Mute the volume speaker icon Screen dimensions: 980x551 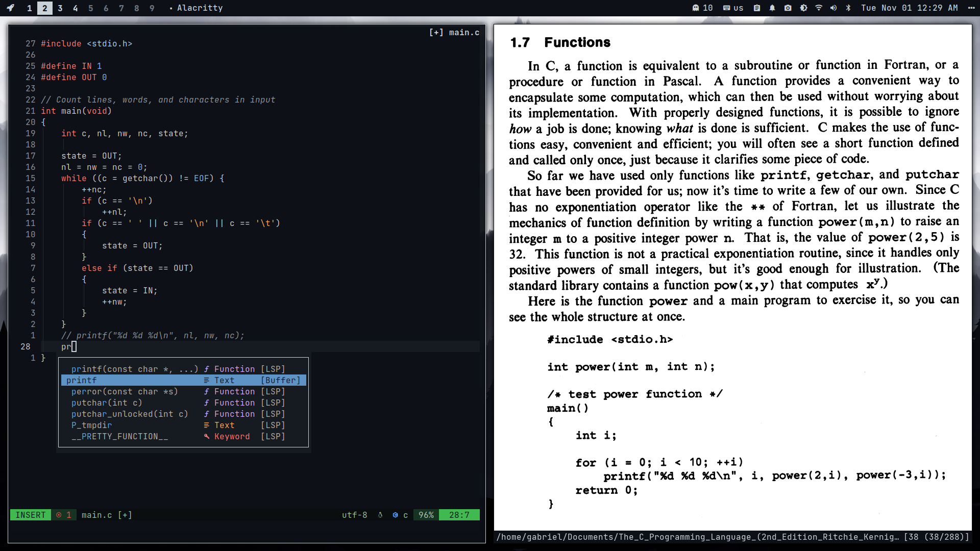(834, 8)
